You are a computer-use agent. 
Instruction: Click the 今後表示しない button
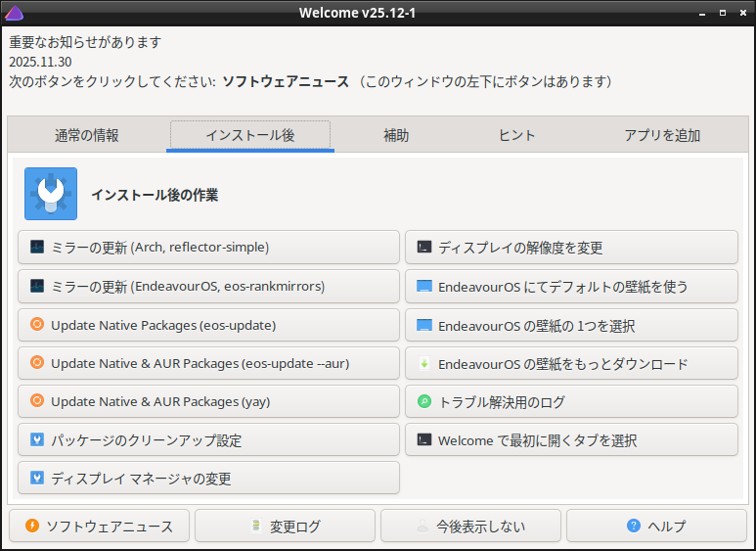470,527
